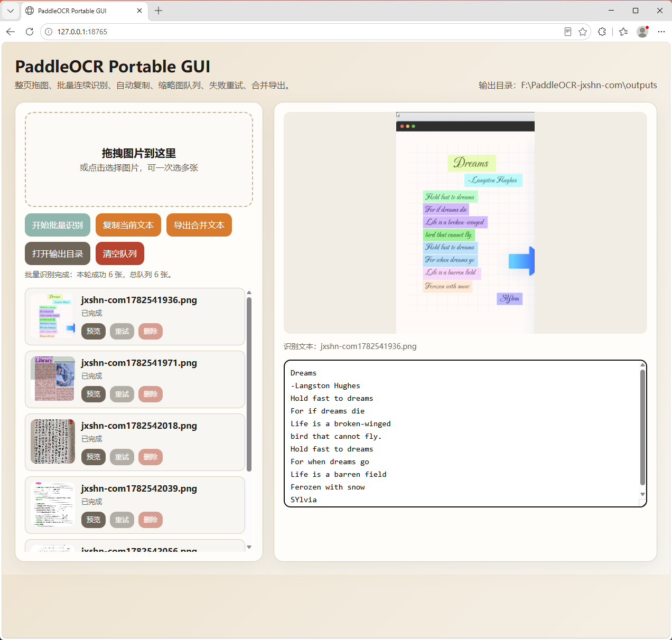Click the file name jxshn-com1782542018.png

[139, 426]
